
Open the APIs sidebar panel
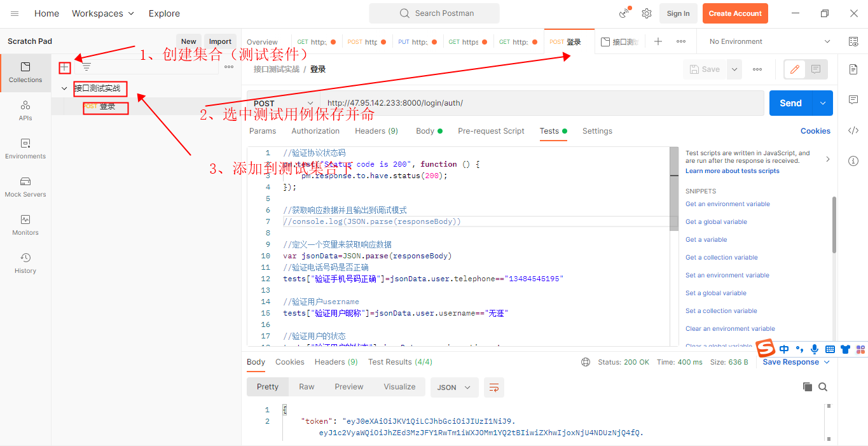(x=25, y=111)
